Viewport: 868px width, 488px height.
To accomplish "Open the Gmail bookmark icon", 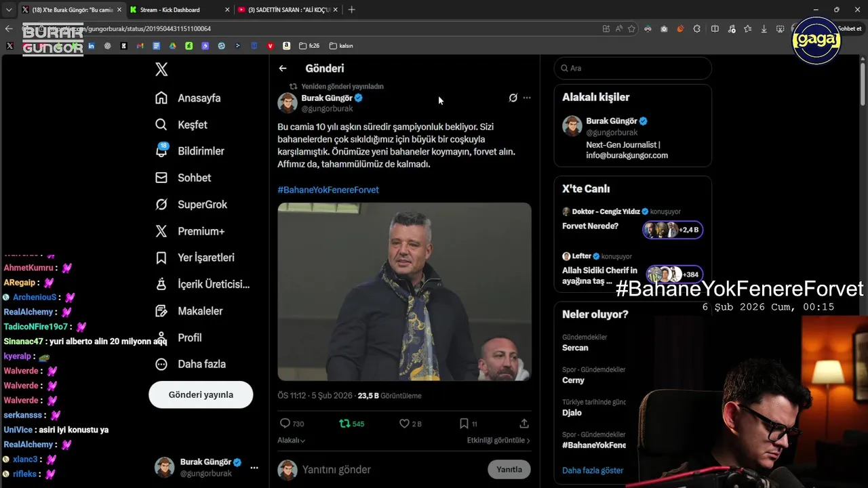I will pyautogui.click(x=140, y=46).
